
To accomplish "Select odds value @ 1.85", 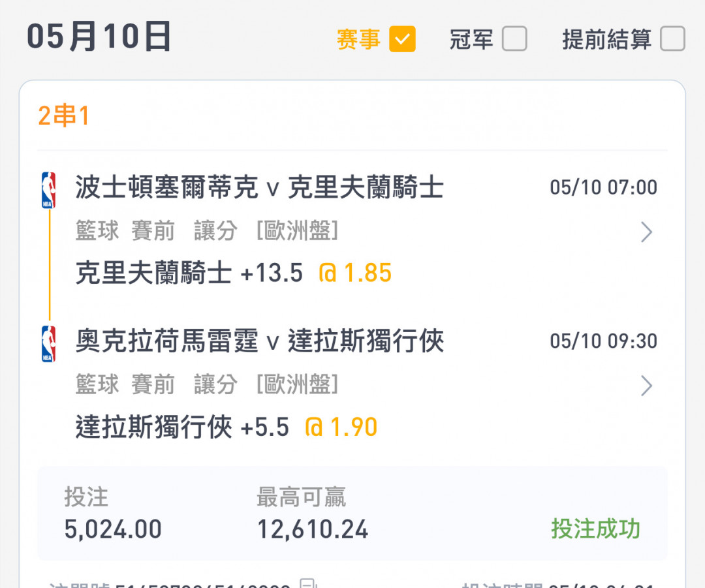I will pyautogui.click(x=354, y=273).
